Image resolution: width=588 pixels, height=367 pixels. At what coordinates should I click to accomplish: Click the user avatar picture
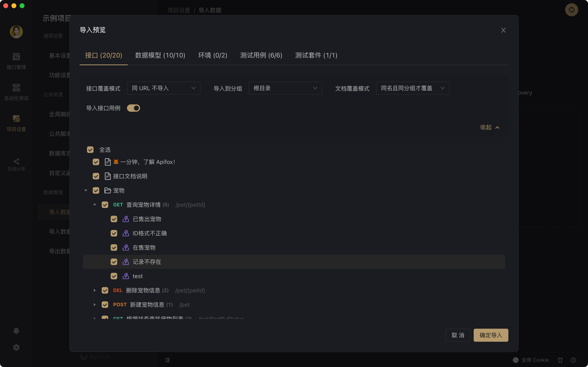pyautogui.click(x=16, y=32)
